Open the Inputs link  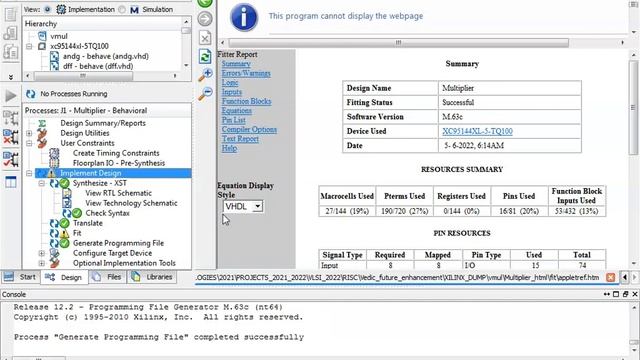pyautogui.click(x=231, y=92)
